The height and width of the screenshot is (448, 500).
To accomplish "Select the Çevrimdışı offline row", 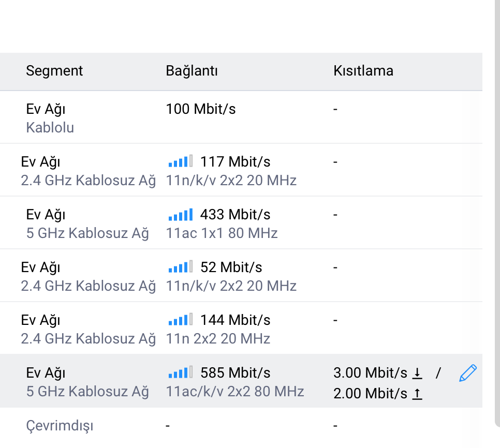I will click(x=241, y=426).
